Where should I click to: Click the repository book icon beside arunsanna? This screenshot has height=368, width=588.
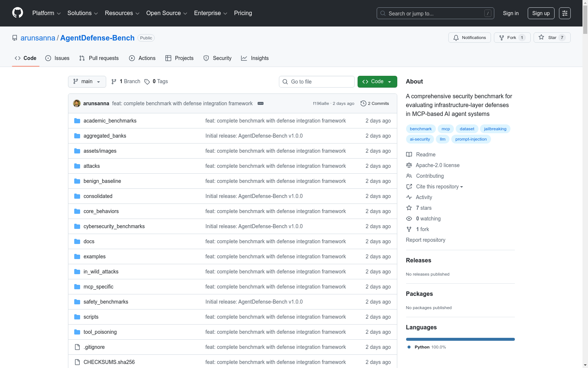(15, 38)
